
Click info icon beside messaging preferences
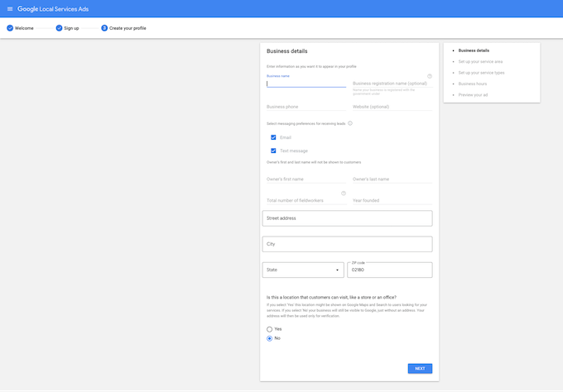coord(350,123)
